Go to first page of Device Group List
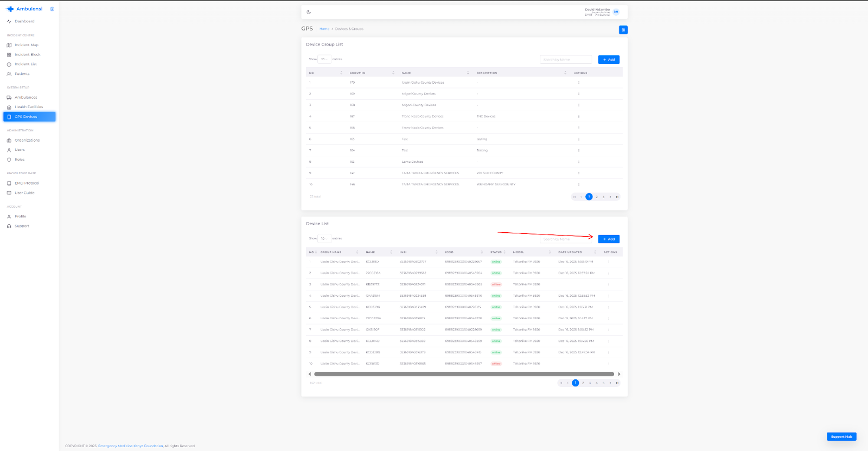This screenshot has height=451, width=868. 575,197
